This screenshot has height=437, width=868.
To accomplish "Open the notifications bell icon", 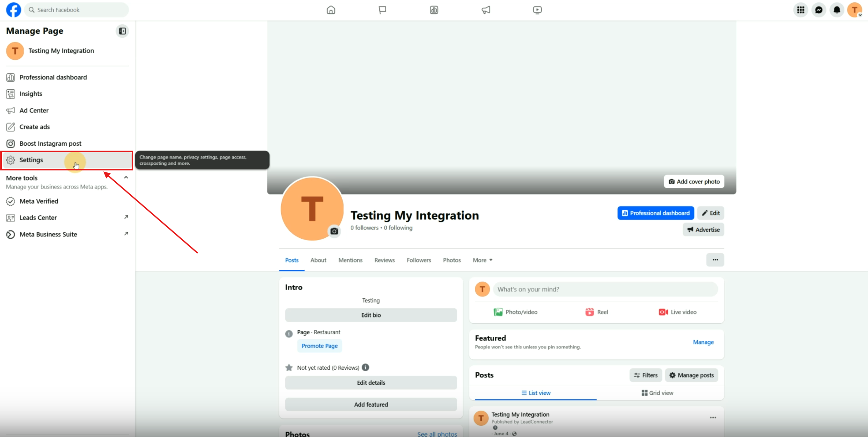I will pyautogui.click(x=837, y=10).
